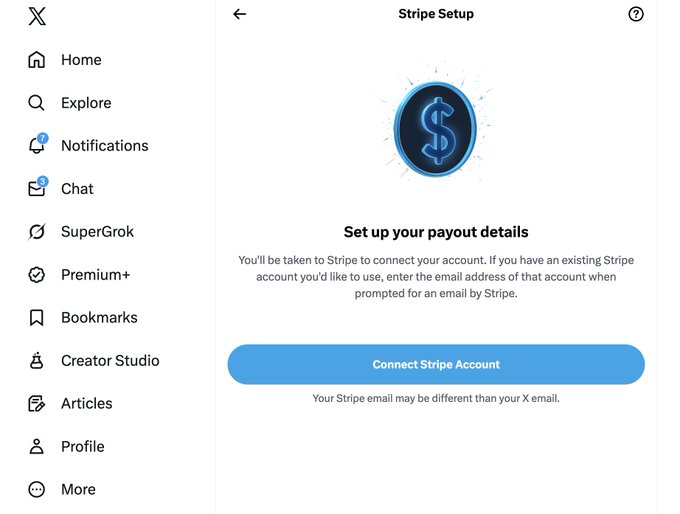Select the Home menu label
The width and height of the screenshot is (680, 514).
coord(81,60)
